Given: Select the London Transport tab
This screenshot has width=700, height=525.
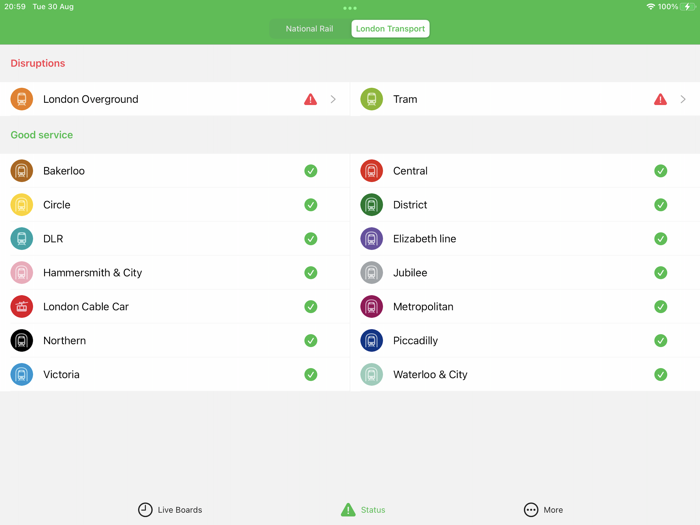Looking at the screenshot, I should coord(390,29).
